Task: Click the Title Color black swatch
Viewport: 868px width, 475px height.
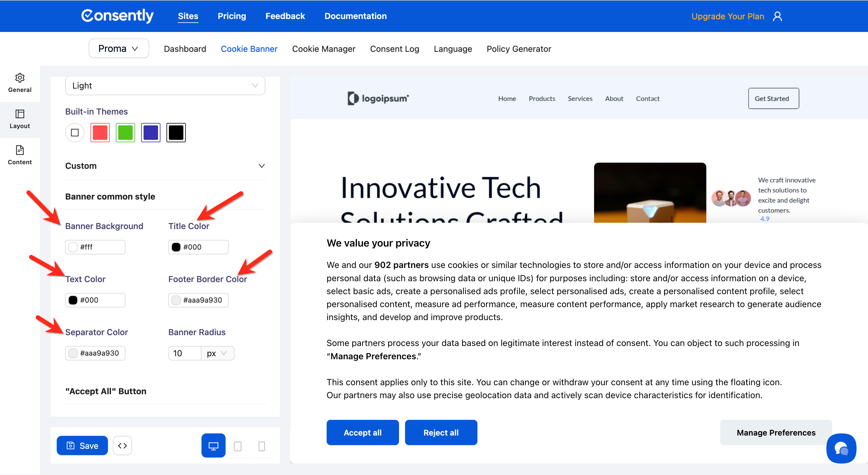Action: pyautogui.click(x=176, y=247)
